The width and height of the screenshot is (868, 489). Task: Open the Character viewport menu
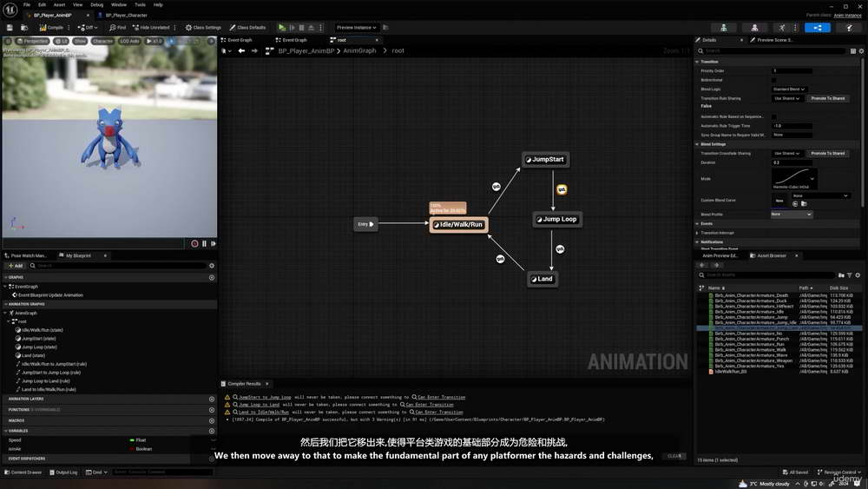tap(102, 41)
